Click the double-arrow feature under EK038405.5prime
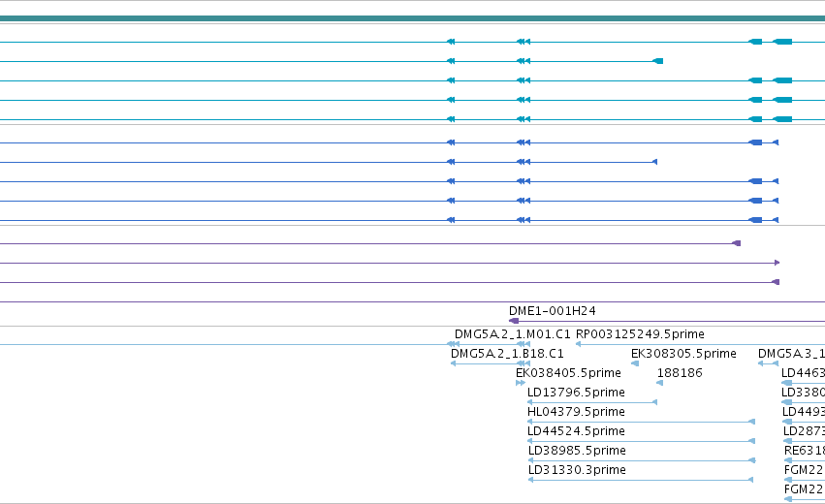 [521, 383]
